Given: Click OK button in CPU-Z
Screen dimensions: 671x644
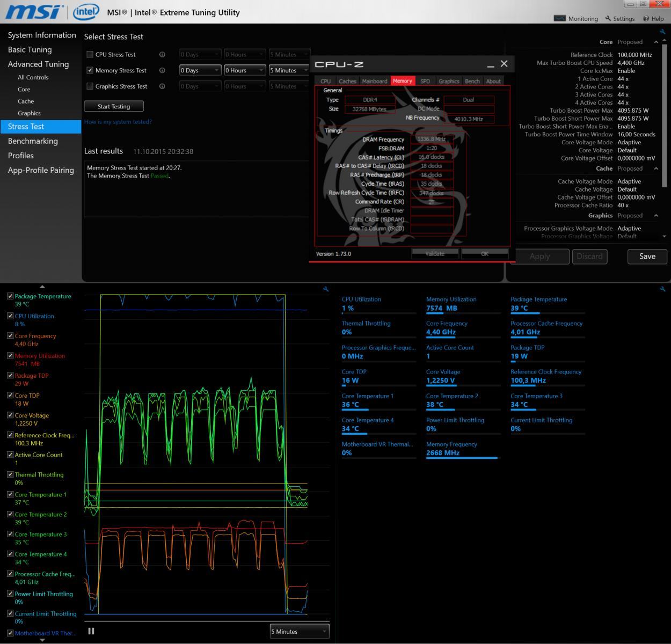Looking at the screenshot, I should (x=485, y=253).
